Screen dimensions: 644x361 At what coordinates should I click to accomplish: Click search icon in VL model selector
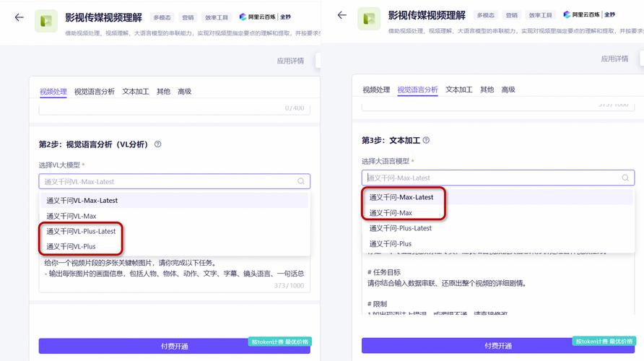click(x=300, y=181)
